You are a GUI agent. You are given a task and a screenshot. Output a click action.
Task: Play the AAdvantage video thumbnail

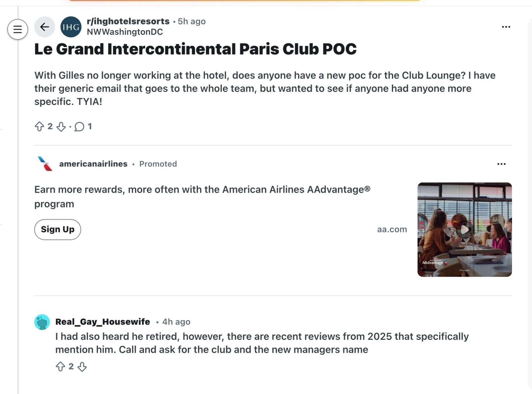tap(464, 229)
